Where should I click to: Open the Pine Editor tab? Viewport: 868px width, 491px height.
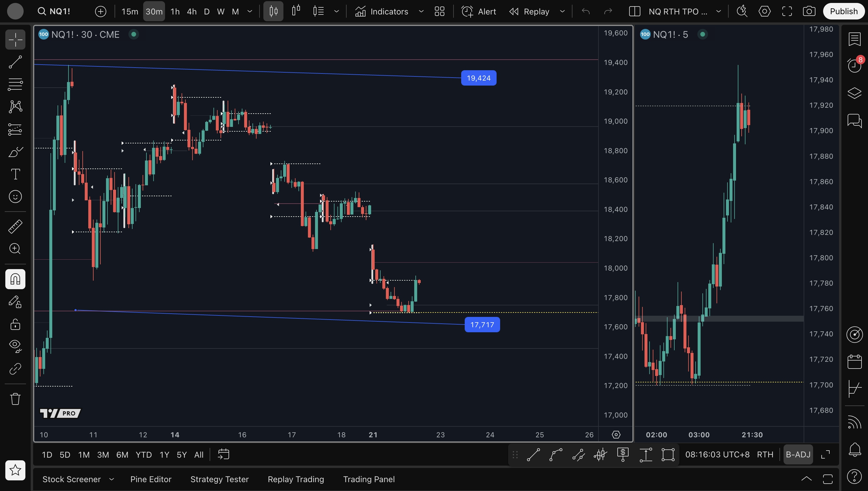[151, 479]
